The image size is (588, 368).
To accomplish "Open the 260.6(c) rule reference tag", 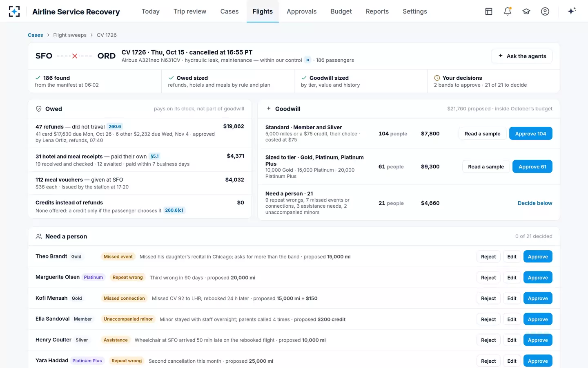I will click(x=174, y=210).
